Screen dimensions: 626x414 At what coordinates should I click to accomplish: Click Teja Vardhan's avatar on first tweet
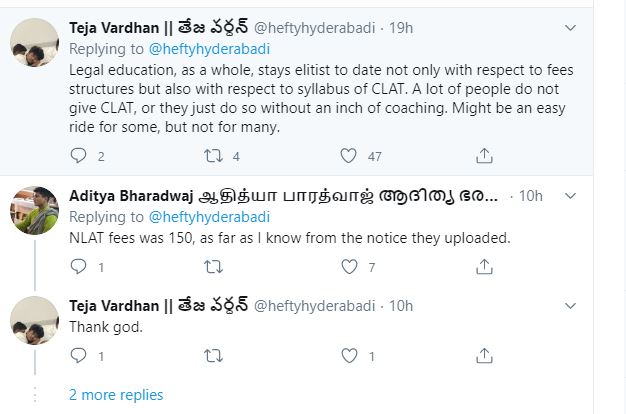[33, 42]
